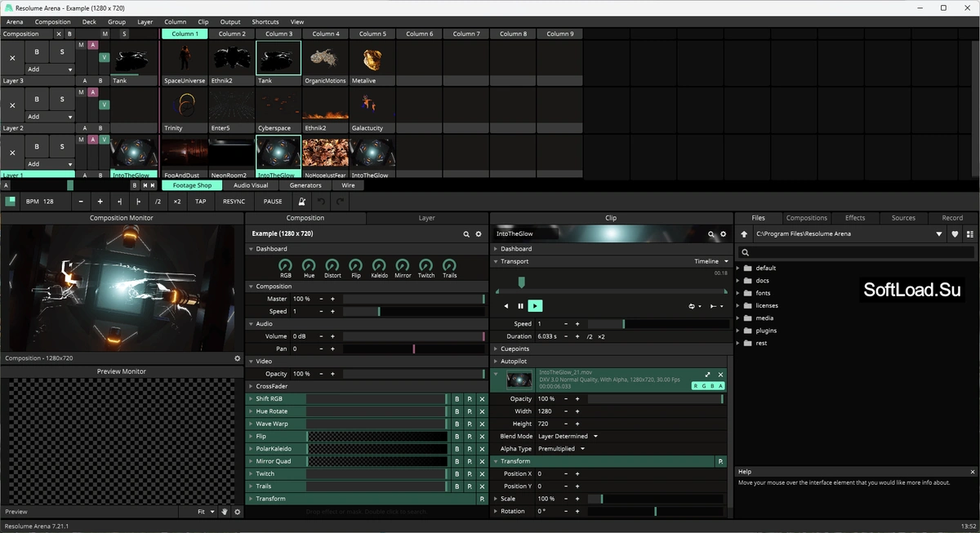The image size is (980, 533).
Task: Click the heart favorites icon in Files
Action: pos(955,234)
